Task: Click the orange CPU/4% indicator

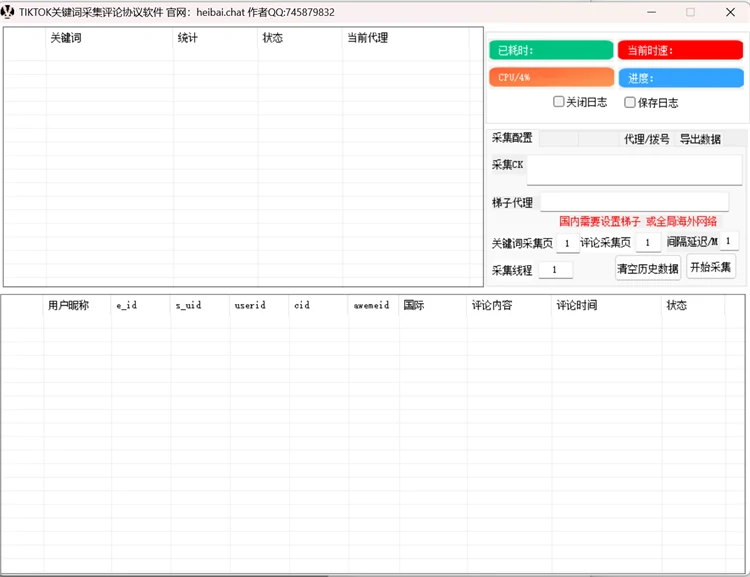Action: point(551,78)
